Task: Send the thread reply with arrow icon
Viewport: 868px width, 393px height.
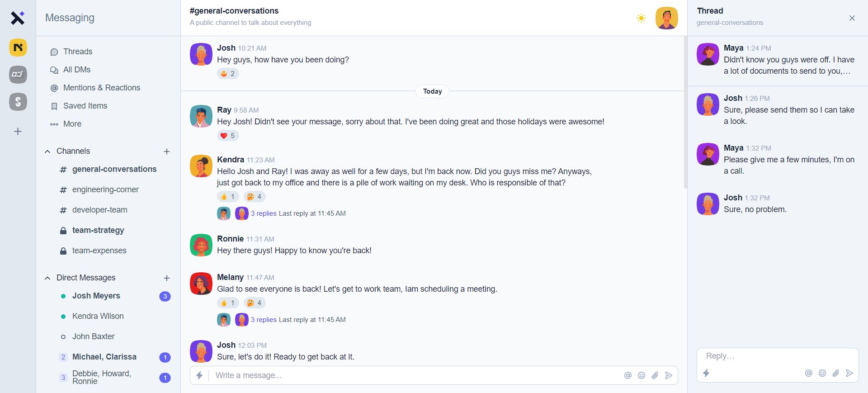Action: 849,373
